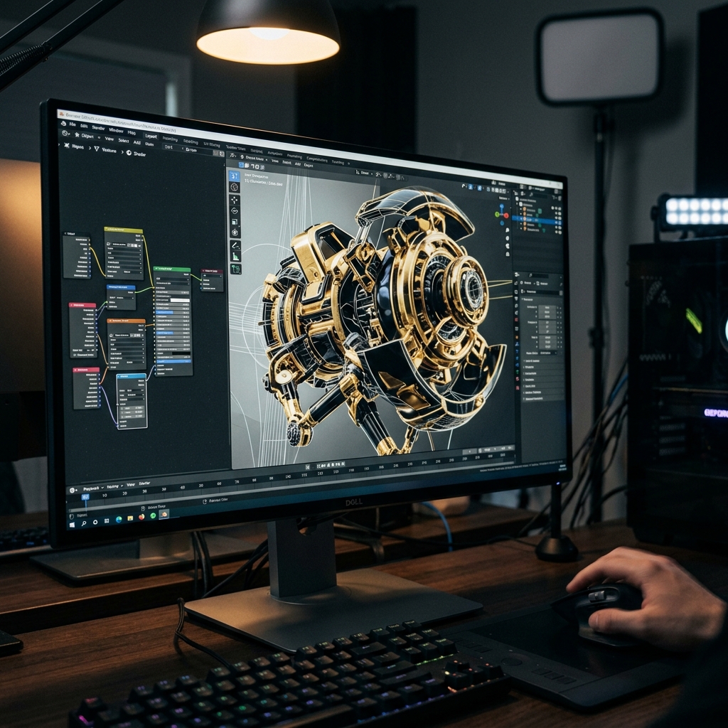Open Windows taskbar search
The width and height of the screenshot is (728, 728).
(x=84, y=523)
